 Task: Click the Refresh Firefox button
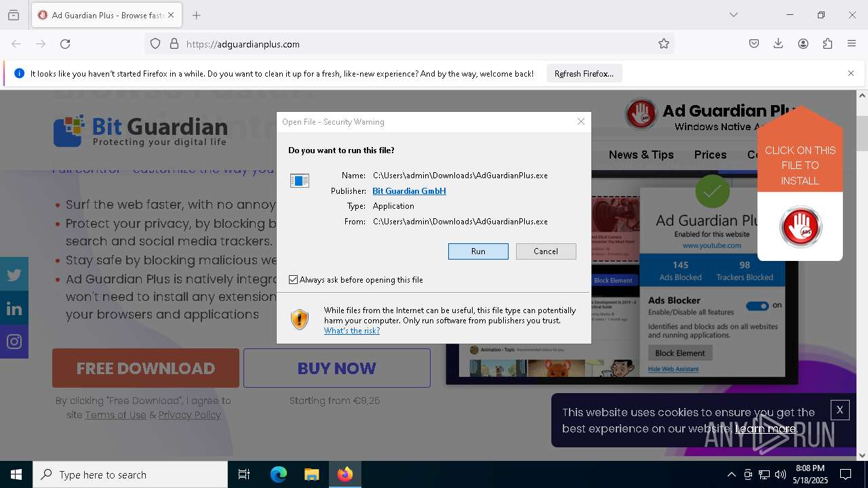tap(584, 73)
